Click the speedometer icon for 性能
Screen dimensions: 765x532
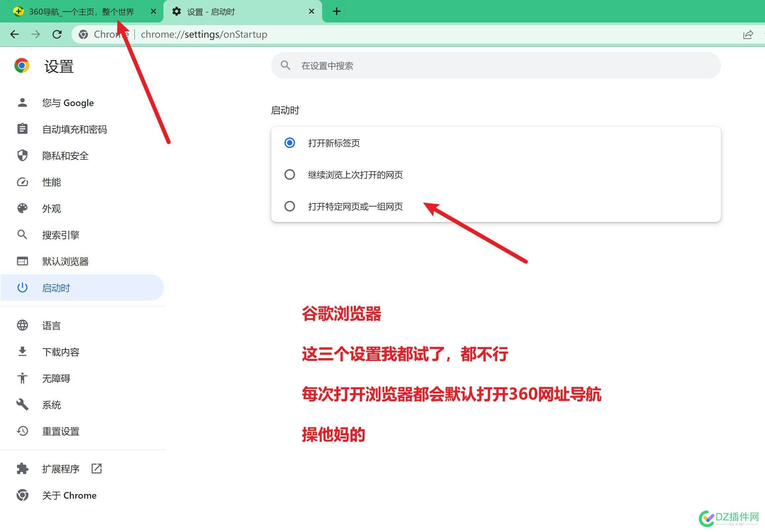(22, 182)
